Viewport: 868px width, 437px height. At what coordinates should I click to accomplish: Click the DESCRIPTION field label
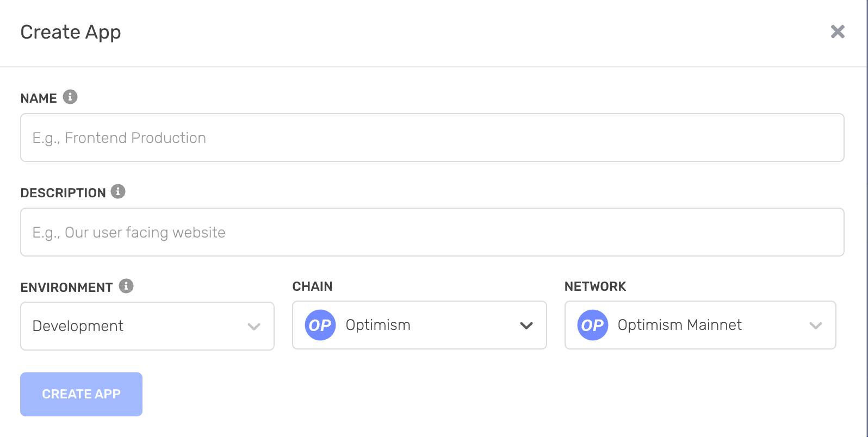[63, 193]
